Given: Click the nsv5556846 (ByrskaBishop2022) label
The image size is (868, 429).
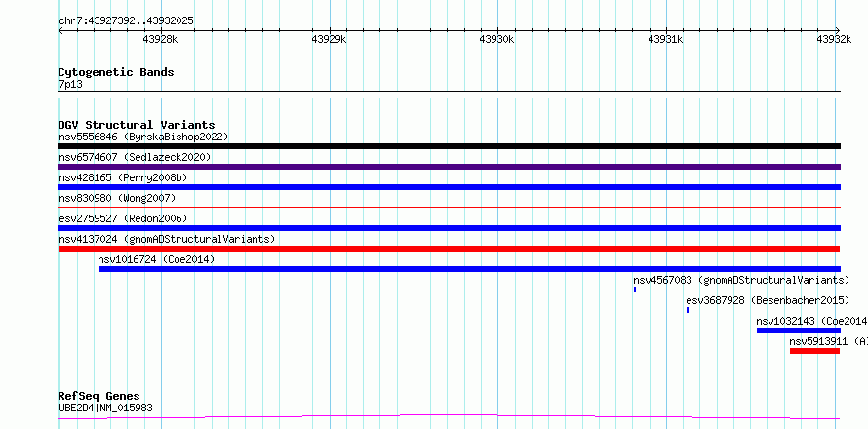Looking at the screenshot, I should pyautogui.click(x=143, y=136).
